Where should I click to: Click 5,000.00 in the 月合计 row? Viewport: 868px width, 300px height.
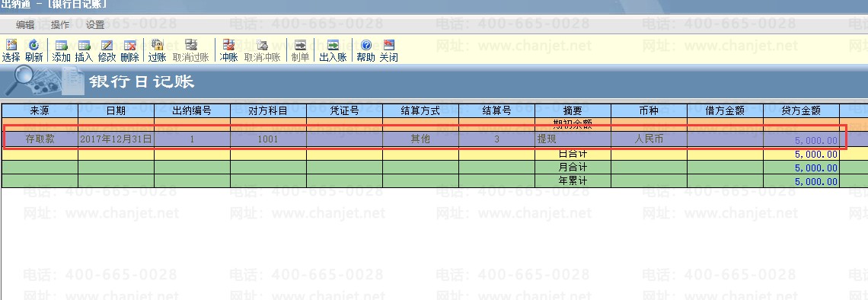point(816,168)
